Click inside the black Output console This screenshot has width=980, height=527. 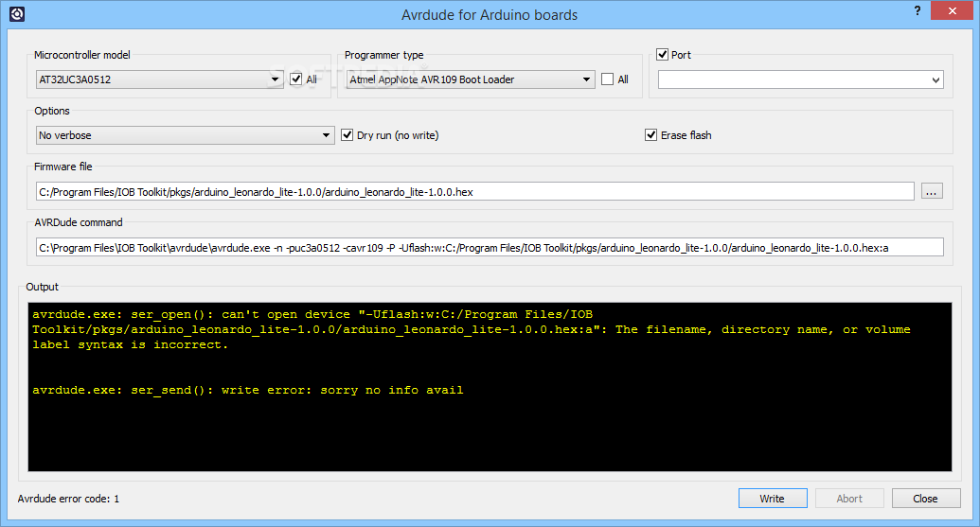490,387
